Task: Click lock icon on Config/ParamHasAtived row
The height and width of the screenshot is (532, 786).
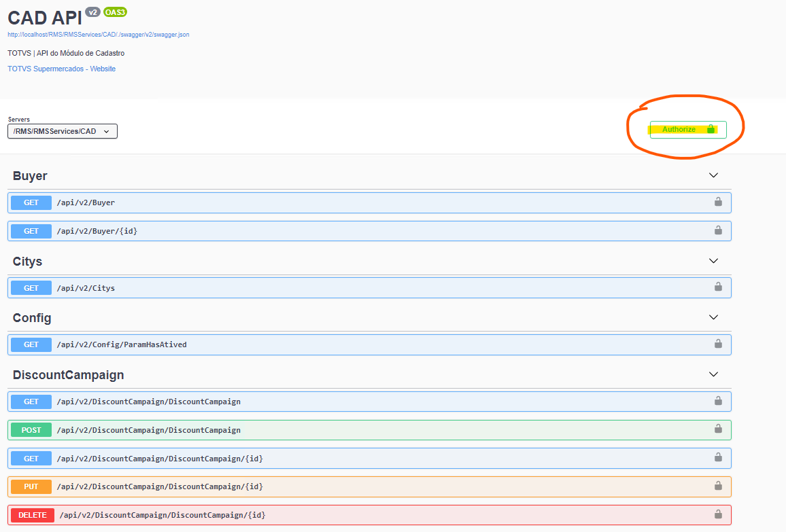Action: (717, 344)
